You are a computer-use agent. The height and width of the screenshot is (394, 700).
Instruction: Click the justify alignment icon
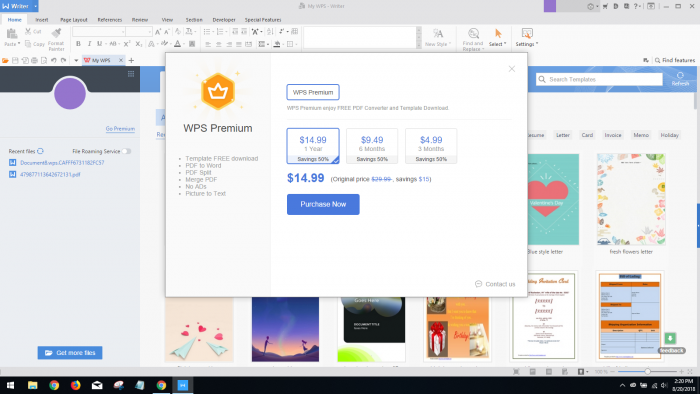239,44
